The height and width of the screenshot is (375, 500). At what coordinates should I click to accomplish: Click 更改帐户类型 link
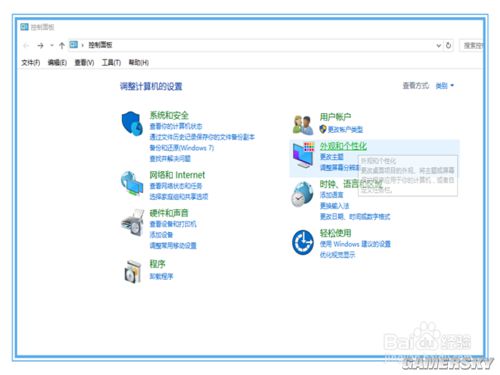pos(345,129)
